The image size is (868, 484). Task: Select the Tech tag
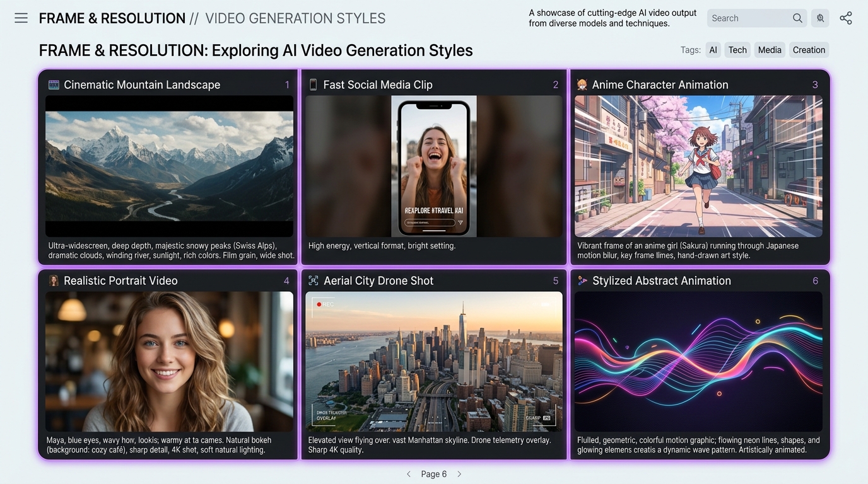(737, 50)
